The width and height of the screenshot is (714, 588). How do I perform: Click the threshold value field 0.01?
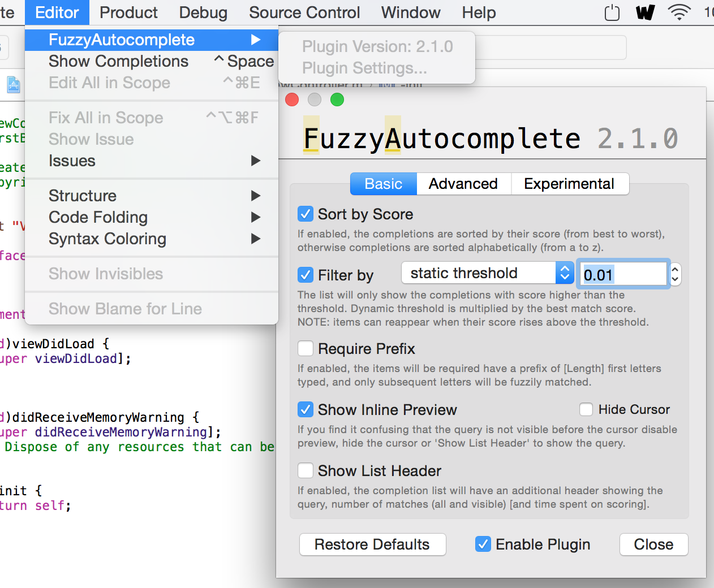[623, 275]
